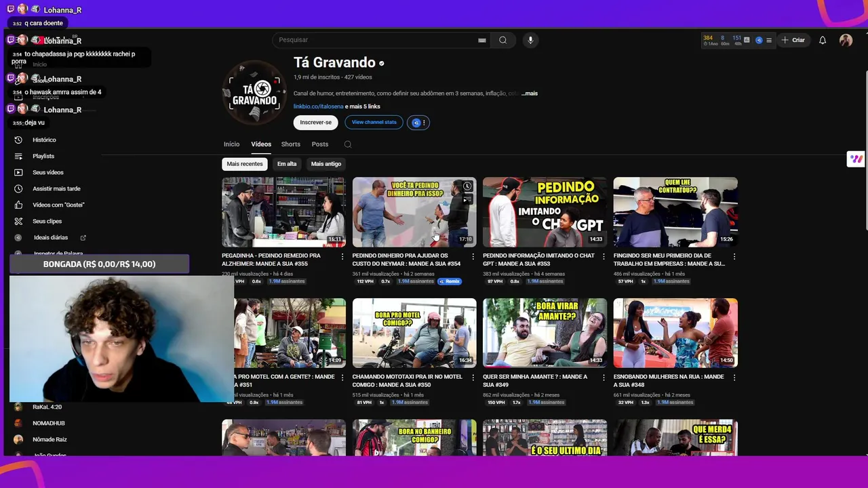Switch to the Início tab
Screen dimensions: 868x488
[231, 144]
